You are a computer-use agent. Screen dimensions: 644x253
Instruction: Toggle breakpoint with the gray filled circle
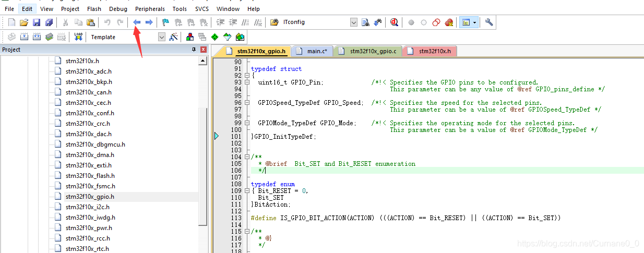point(411,22)
